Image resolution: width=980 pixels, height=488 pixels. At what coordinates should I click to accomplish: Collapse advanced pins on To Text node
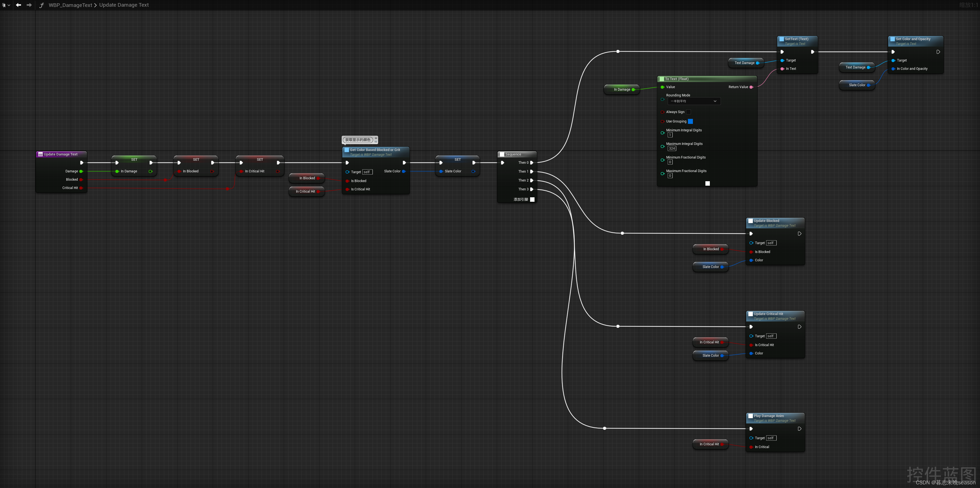(x=708, y=183)
